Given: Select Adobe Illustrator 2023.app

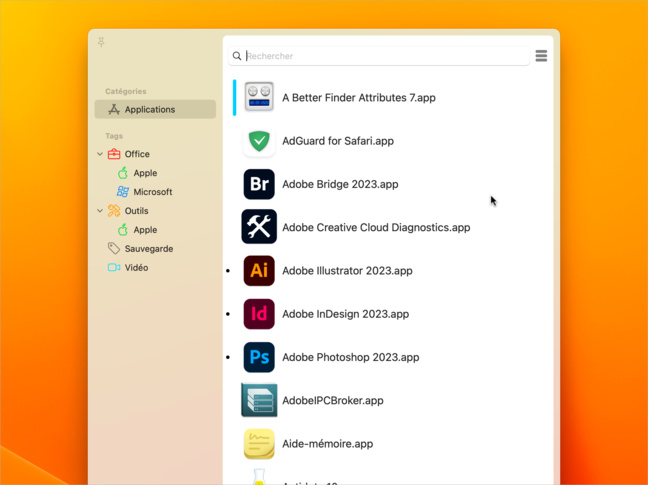Looking at the screenshot, I should 347,271.
